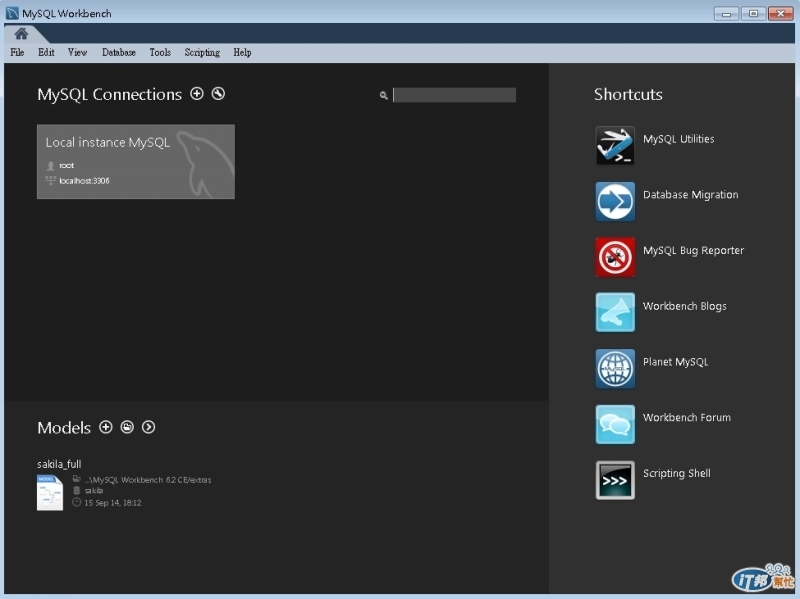Open existing model folder icon
The image size is (800, 599).
pos(127,427)
